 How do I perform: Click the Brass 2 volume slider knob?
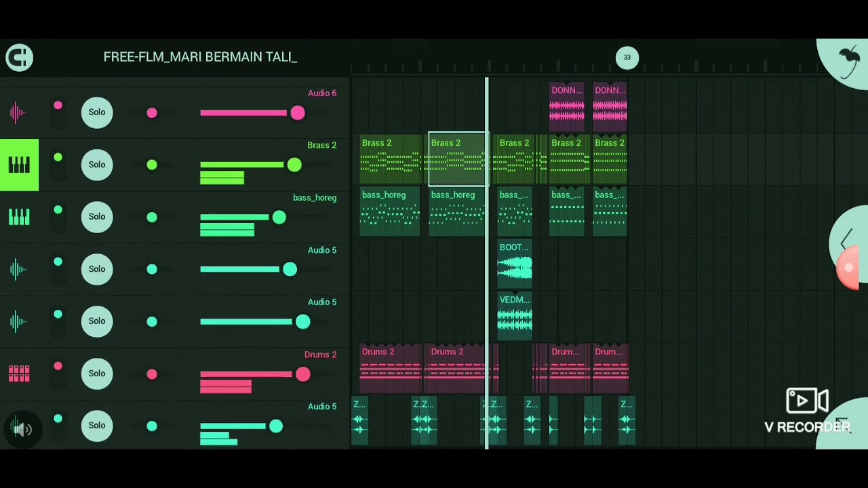coord(294,165)
